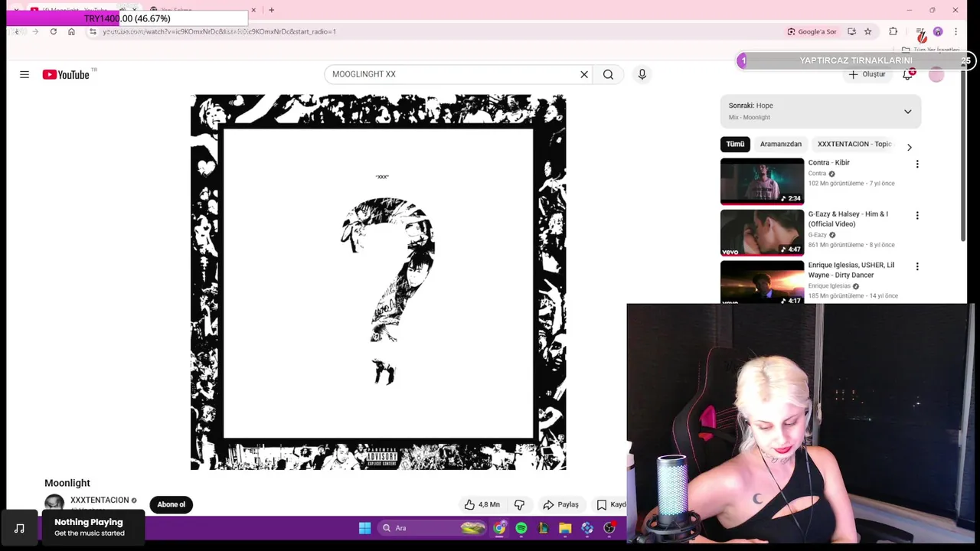The width and height of the screenshot is (980, 551).
Task: Like the video with the 4,8 Mn thumbs-up
Action: point(482,504)
